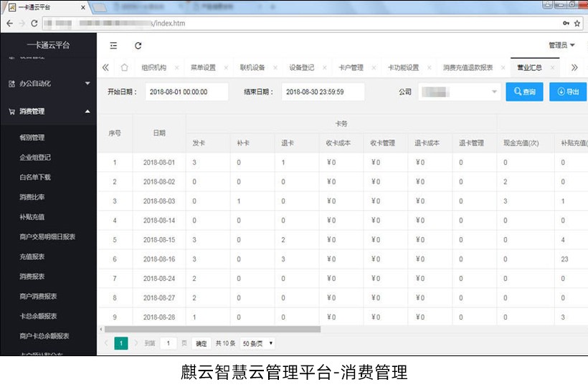This screenshot has height=387, width=588.
Task: Click the page refresh icon
Action: click(138, 45)
